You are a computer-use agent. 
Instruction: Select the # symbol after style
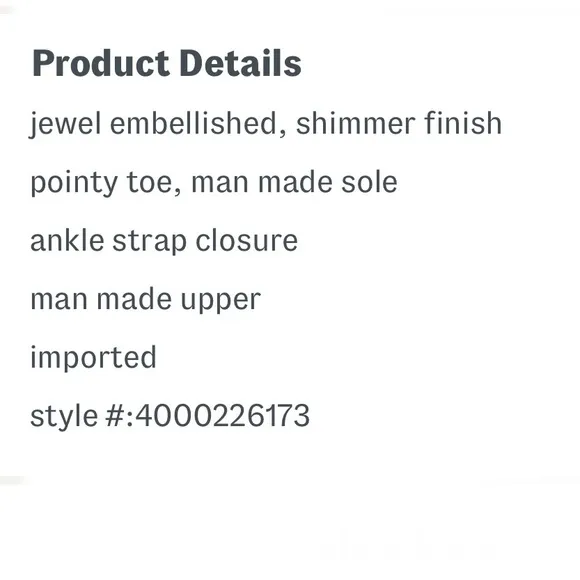click(x=115, y=416)
